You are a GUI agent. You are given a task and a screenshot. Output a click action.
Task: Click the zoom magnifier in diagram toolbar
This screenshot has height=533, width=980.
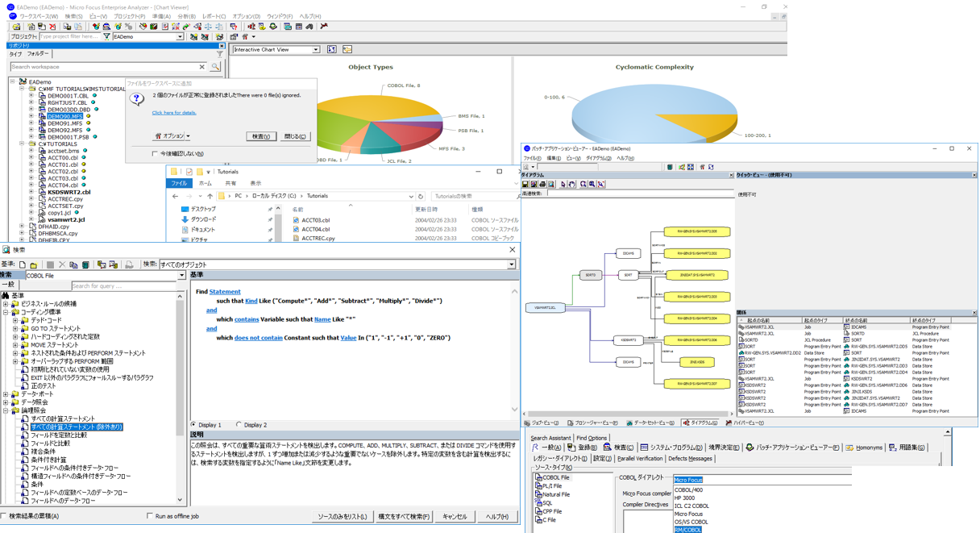coord(583,185)
